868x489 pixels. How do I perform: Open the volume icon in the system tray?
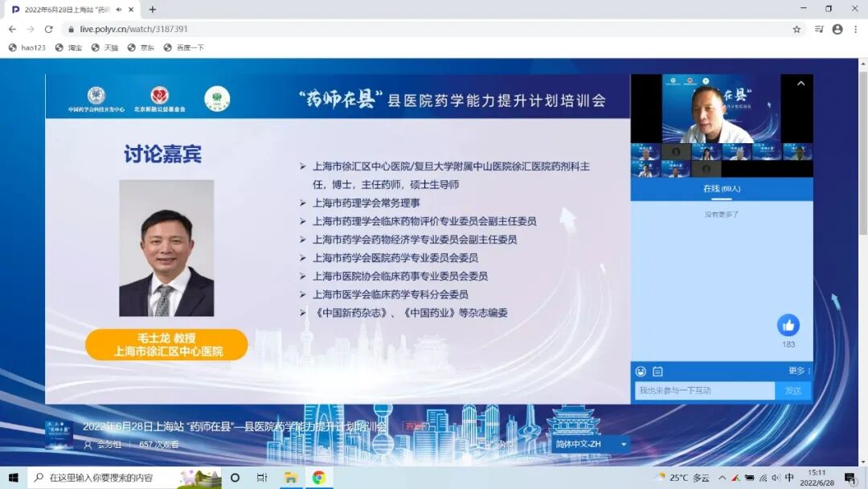tap(775, 476)
